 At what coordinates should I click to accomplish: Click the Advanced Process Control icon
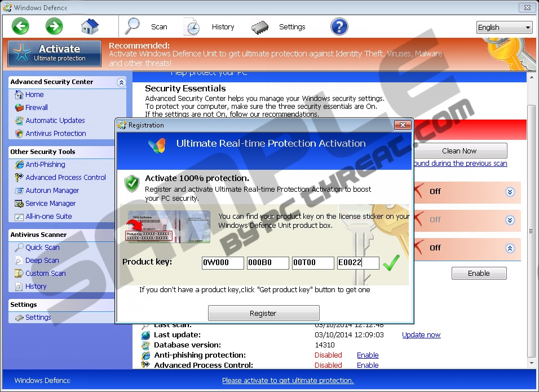[19, 178]
